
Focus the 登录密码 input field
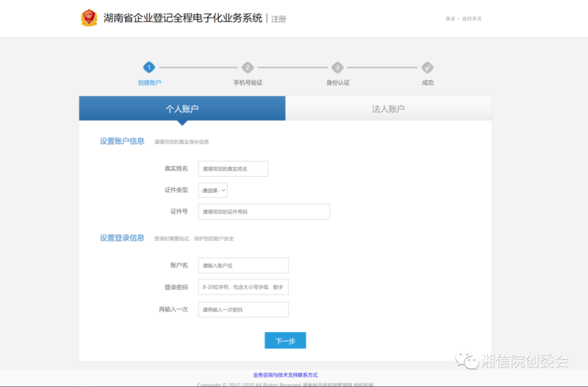(x=243, y=287)
